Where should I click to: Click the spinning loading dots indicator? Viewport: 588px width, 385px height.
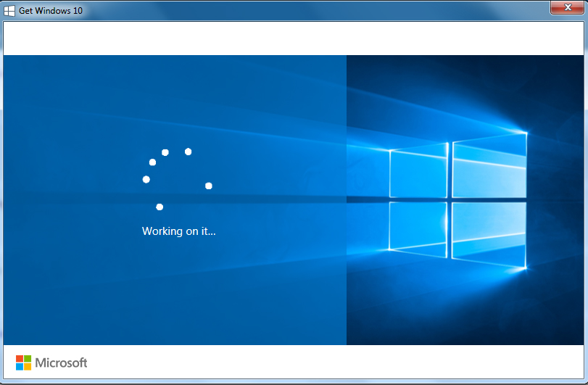click(178, 179)
